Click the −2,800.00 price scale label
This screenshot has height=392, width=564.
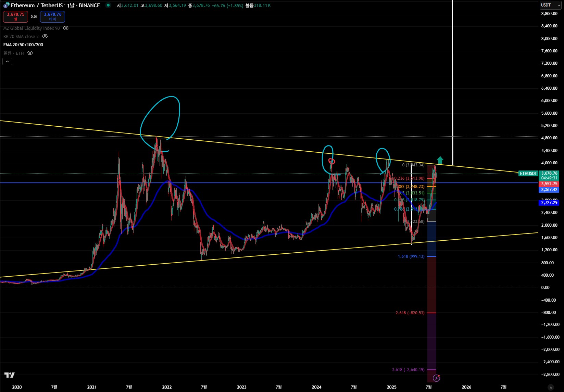pos(550,375)
